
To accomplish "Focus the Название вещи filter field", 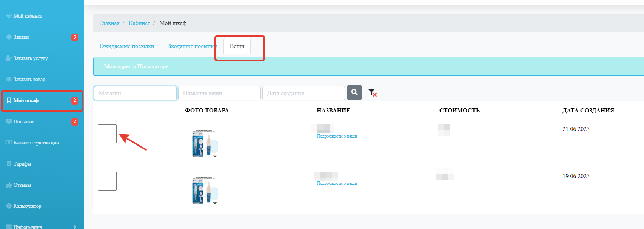I will pos(219,93).
